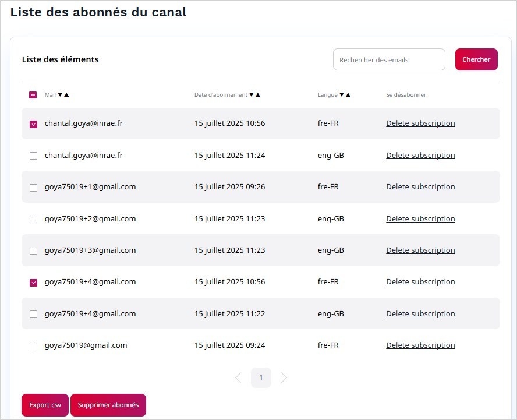Viewport: 517px width, 420px height.
Task: Check goya75019@gmail.com row checkbox
Action: click(x=33, y=345)
